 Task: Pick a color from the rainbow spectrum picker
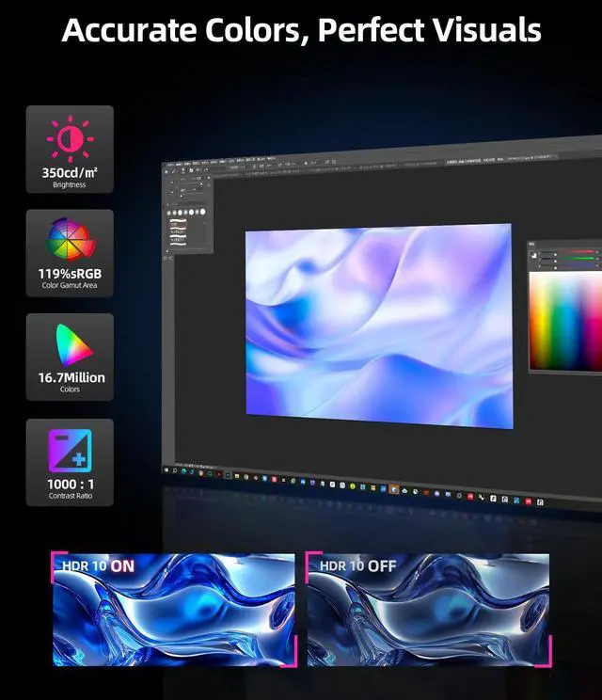564,320
